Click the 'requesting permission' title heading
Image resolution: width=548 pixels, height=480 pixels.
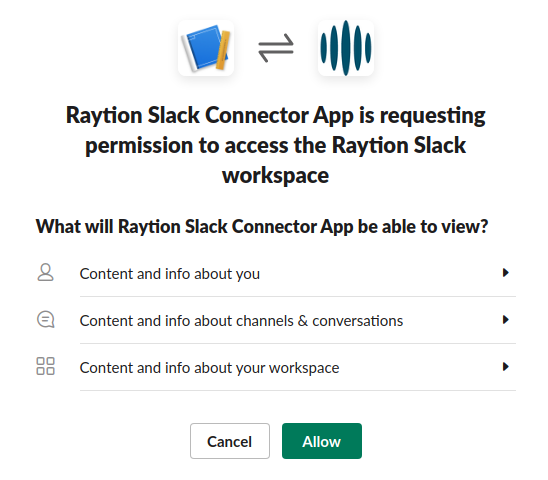[x=276, y=145]
